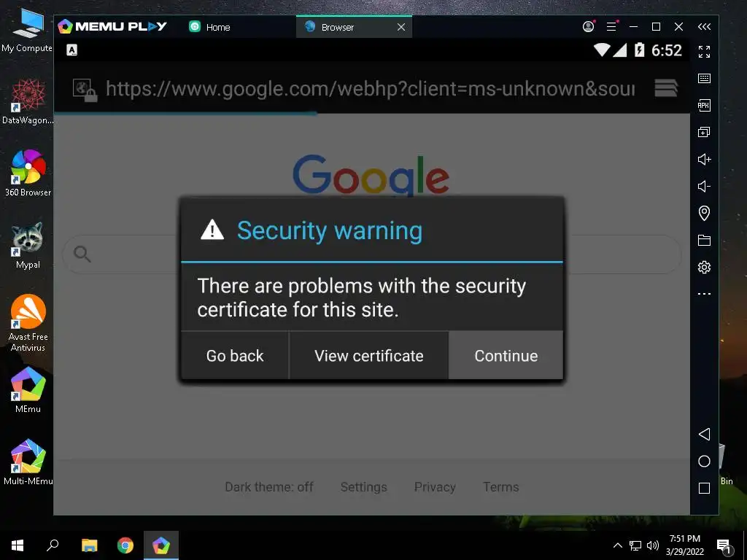Switch to the Home tab
Image resolution: width=747 pixels, height=560 pixels.
pyautogui.click(x=209, y=27)
